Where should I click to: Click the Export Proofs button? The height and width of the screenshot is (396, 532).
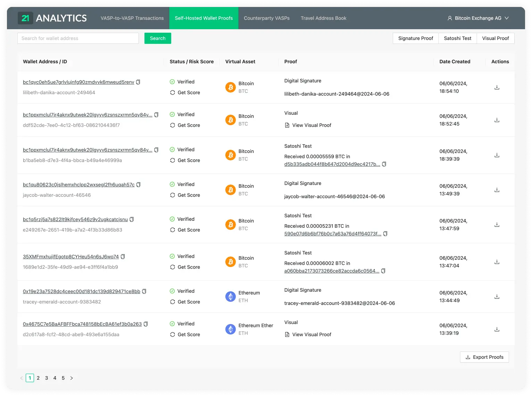pos(484,357)
